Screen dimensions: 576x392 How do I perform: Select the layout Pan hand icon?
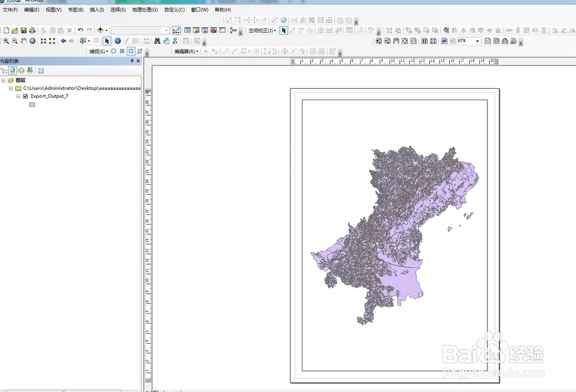click(396, 41)
